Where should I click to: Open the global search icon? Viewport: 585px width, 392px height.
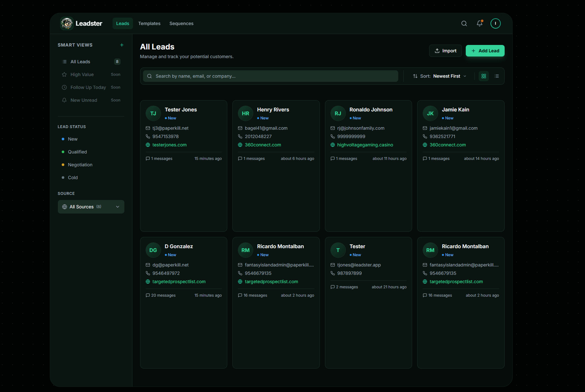(x=464, y=23)
